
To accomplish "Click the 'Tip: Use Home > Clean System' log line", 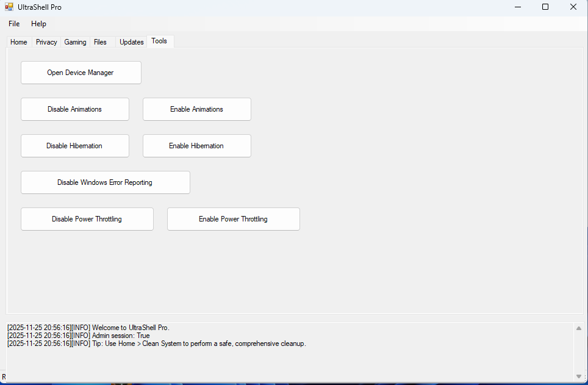I will tap(157, 344).
